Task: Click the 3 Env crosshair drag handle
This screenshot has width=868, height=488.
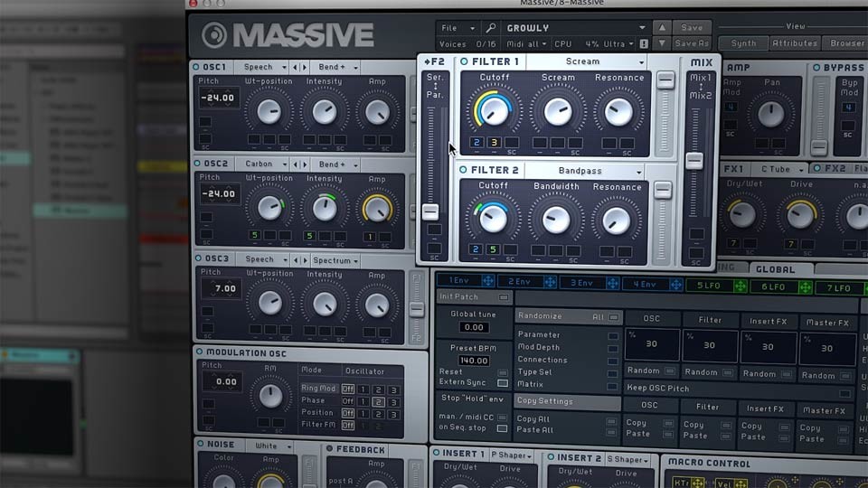Action: (x=613, y=283)
